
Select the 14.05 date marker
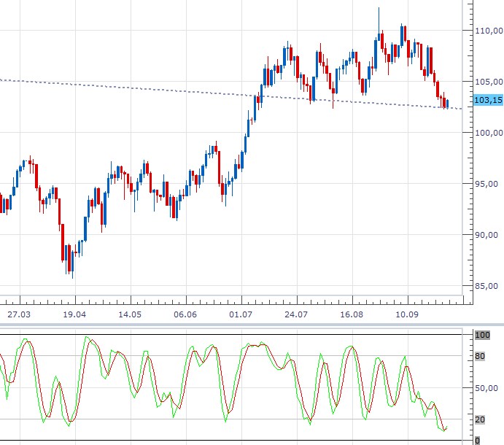[130, 314]
